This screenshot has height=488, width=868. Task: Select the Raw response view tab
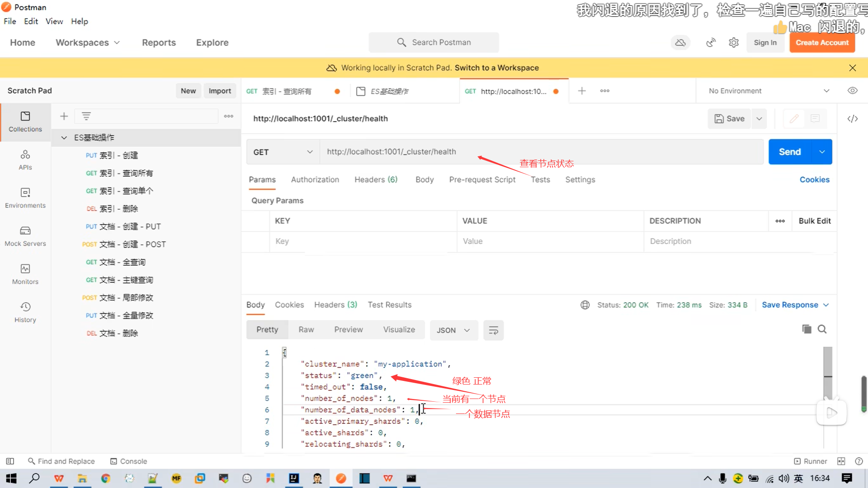tap(306, 329)
